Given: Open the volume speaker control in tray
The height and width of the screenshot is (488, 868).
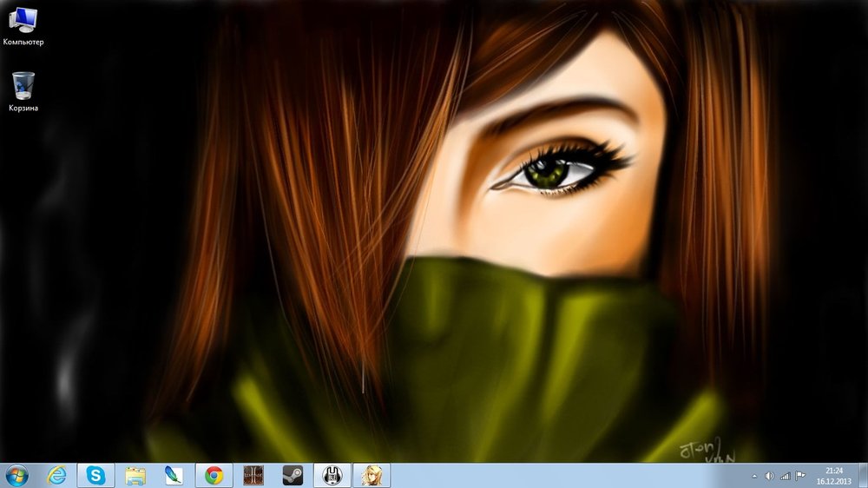Looking at the screenshot, I should [769, 476].
